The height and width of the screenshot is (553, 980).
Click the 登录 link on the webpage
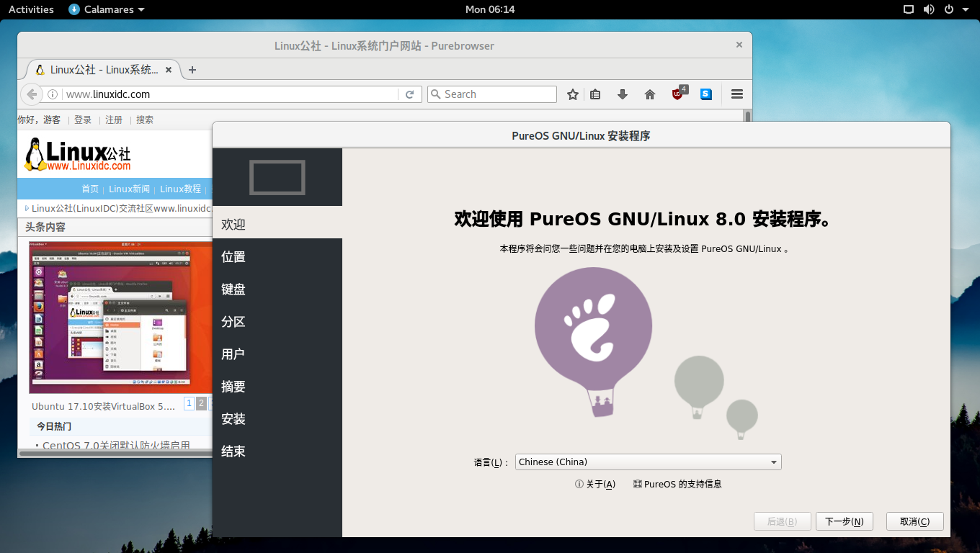click(83, 120)
